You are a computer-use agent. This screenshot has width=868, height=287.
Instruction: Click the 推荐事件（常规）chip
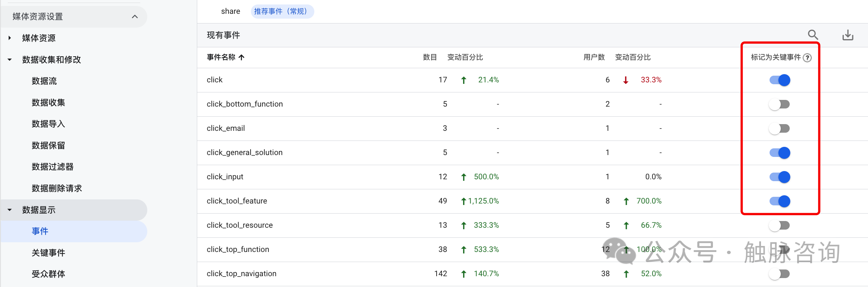(x=282, y=12)
